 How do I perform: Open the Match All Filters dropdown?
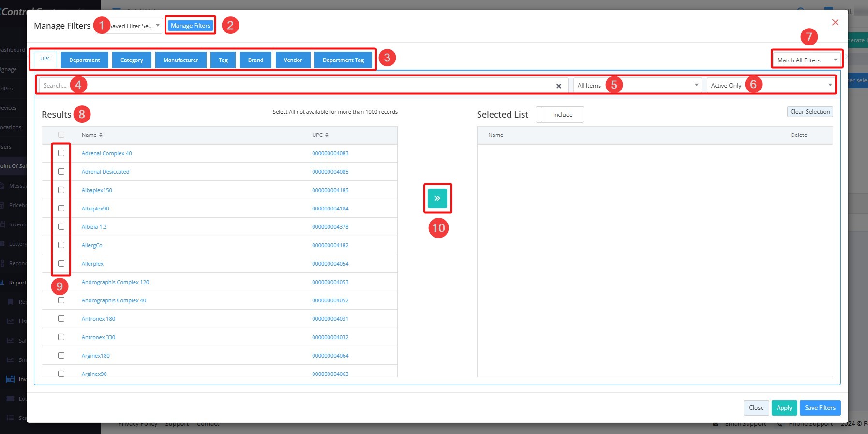807,60
